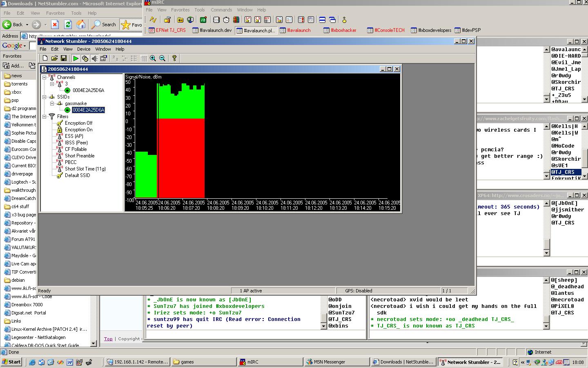Select 0004E2A25D6A under channel 3

[x=88, y=90]
